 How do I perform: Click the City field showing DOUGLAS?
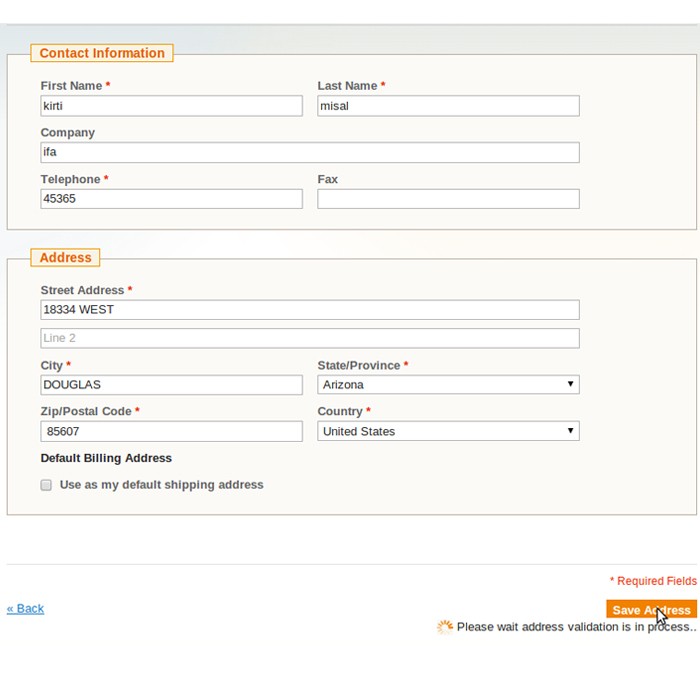[171, 385]
